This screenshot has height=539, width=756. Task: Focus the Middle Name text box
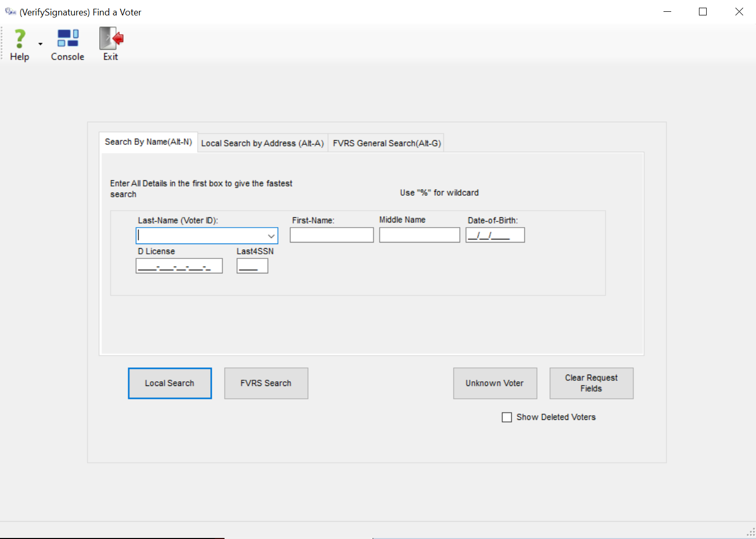click(419, 235)
